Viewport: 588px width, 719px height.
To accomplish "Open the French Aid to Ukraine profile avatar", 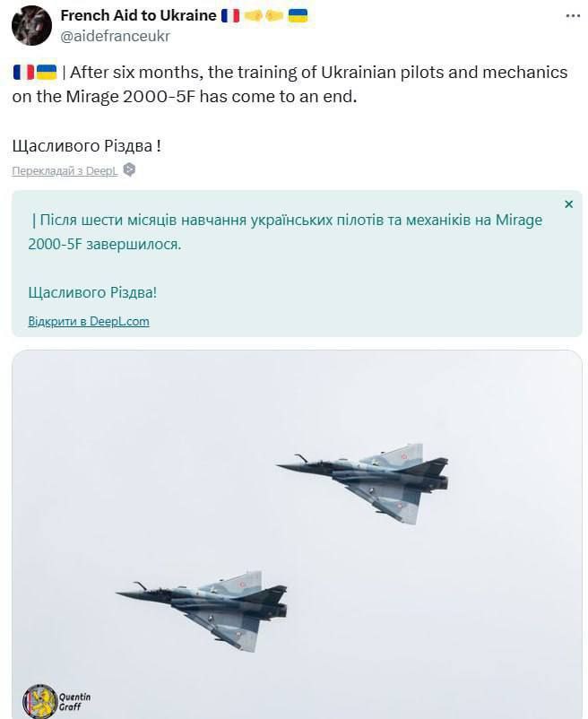I will point(31,25).
